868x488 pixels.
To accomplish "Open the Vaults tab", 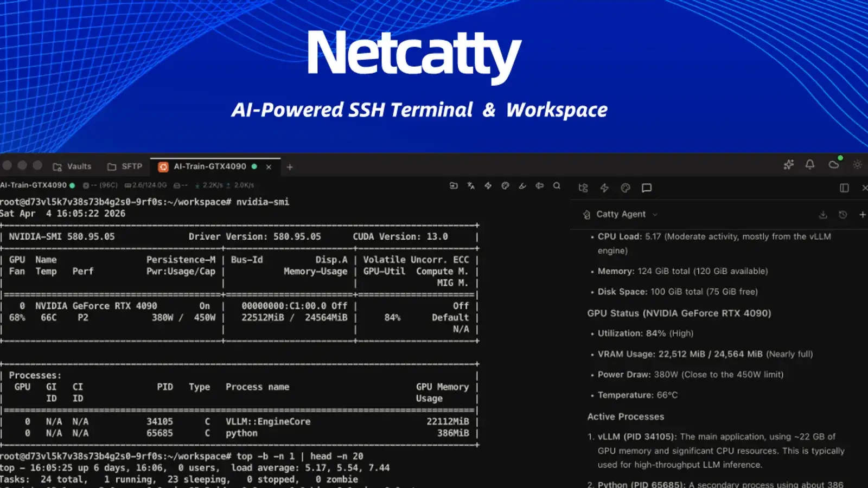I will (x=72, y=166).
